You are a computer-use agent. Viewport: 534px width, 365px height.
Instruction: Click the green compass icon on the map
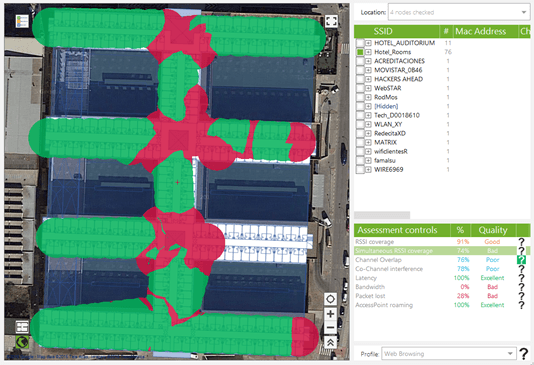22,342
